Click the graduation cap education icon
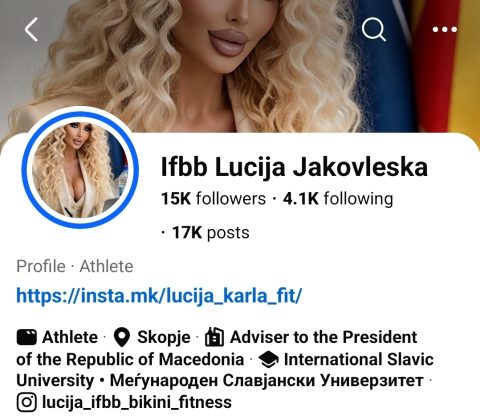The image size is (480, 420). (x=268, y=360)
